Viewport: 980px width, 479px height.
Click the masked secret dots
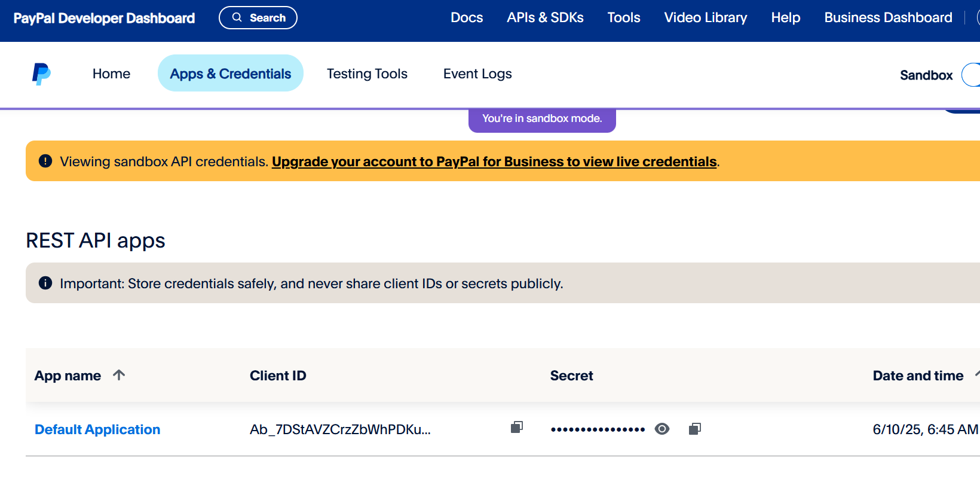pos(598,429)
